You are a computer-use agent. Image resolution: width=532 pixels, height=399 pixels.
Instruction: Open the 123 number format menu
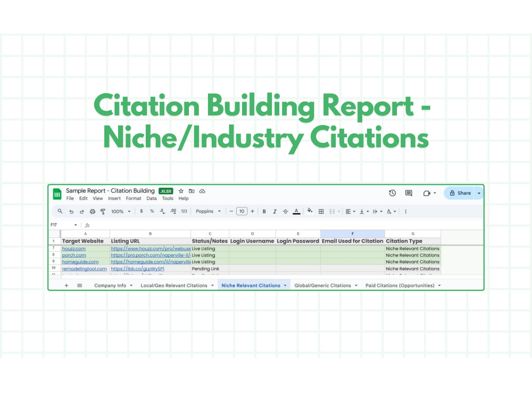[x=184, y=211]
